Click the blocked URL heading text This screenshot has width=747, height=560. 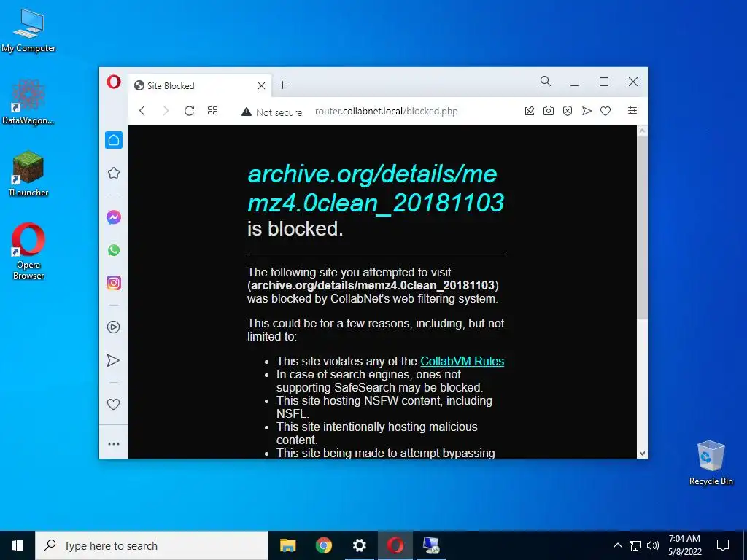[x=376, y=188]
